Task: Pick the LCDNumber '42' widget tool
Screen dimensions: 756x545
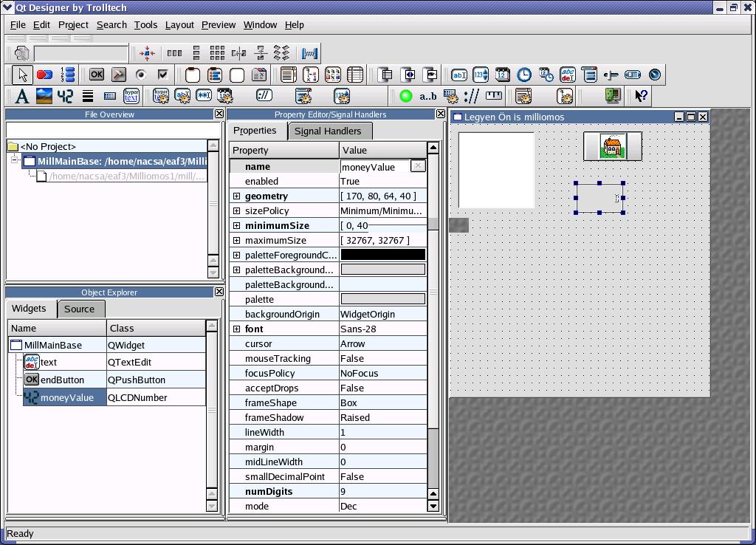Action: click(65, 97)
